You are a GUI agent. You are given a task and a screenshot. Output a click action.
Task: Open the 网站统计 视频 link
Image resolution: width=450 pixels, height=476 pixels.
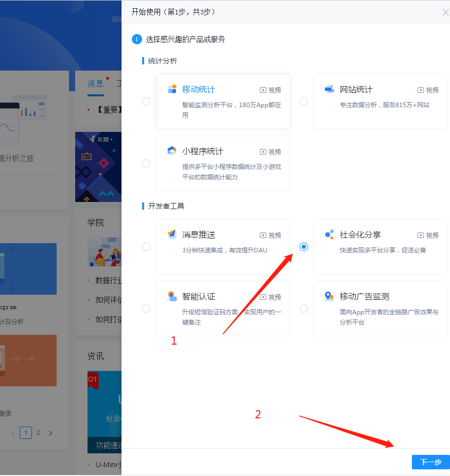click(428, 90)
